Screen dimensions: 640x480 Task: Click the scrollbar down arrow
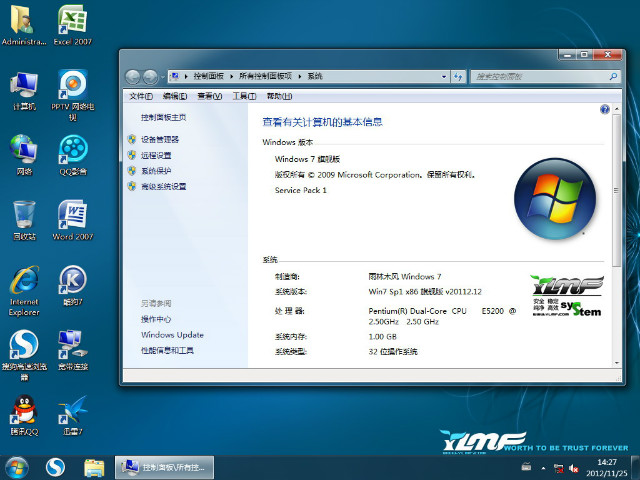(x=616, y=363)
